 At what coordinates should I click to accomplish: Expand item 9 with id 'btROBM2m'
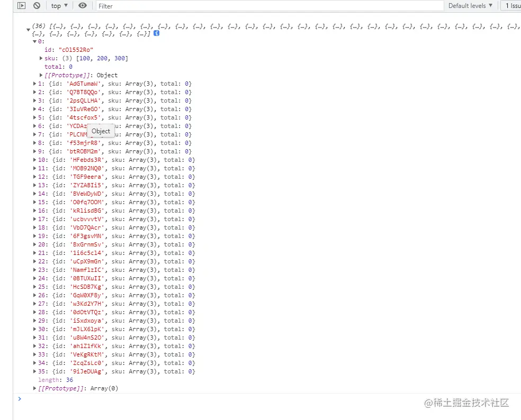point(34,151)
